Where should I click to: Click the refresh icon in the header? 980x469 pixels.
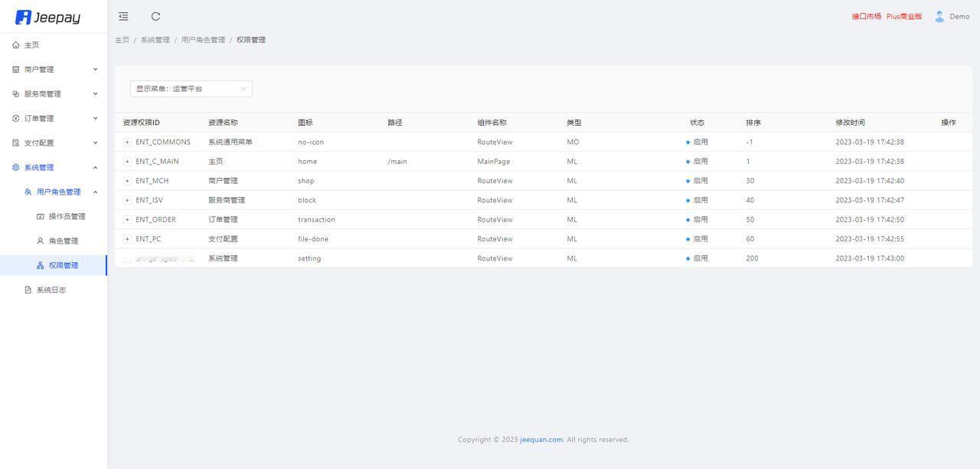click(155, 16)
